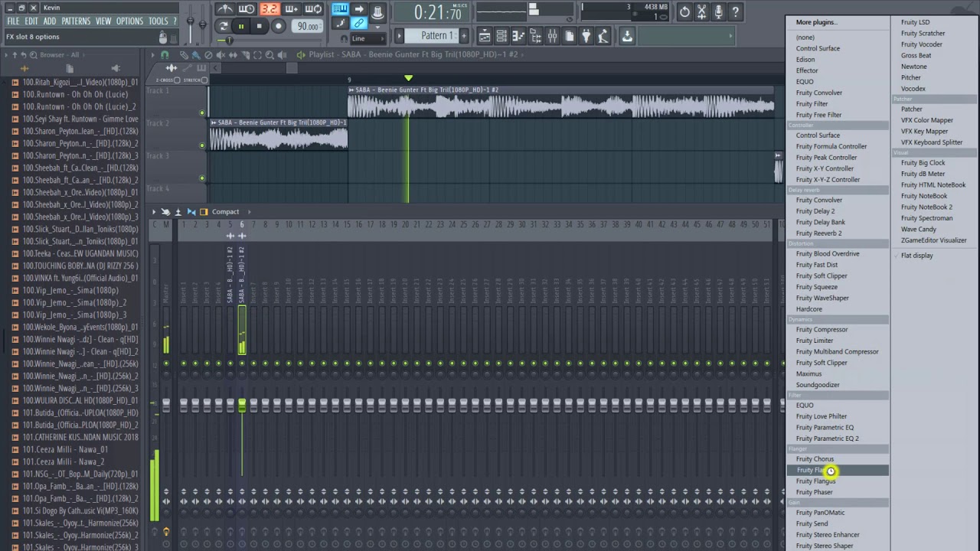Toggle the STRETCH checkbox
Screen dimensions: 980x551
(204, 80)
